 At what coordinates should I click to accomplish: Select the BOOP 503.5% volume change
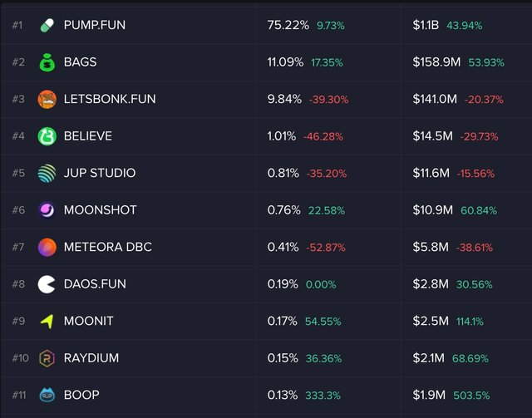[475, 395]
